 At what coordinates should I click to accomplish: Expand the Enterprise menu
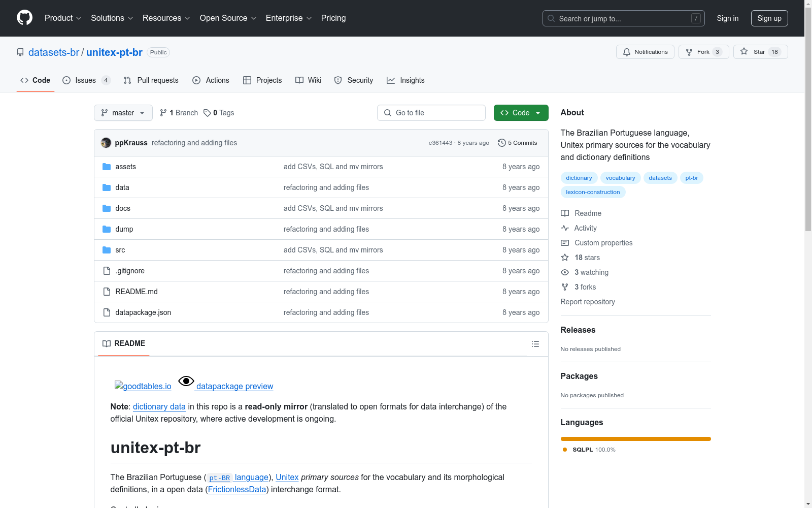coord(289,18)
